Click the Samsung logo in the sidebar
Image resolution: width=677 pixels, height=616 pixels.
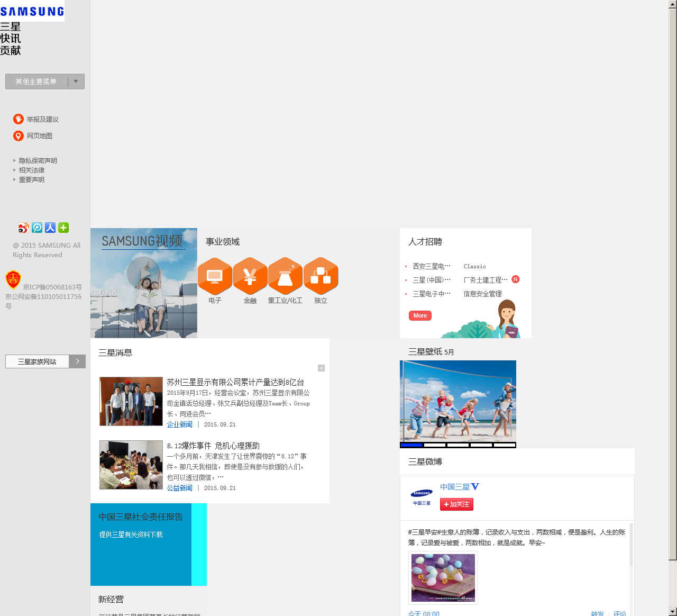pos(32,11)
